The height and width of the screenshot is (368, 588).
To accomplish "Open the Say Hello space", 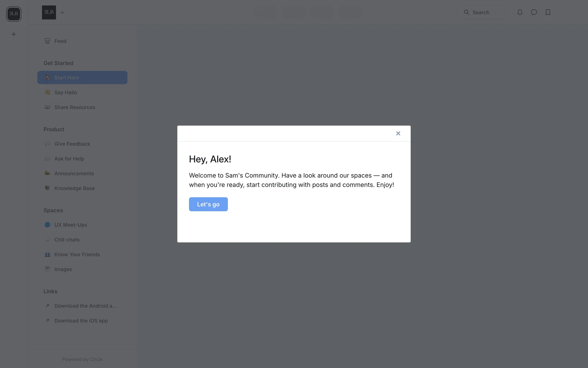I will [66, 92].
